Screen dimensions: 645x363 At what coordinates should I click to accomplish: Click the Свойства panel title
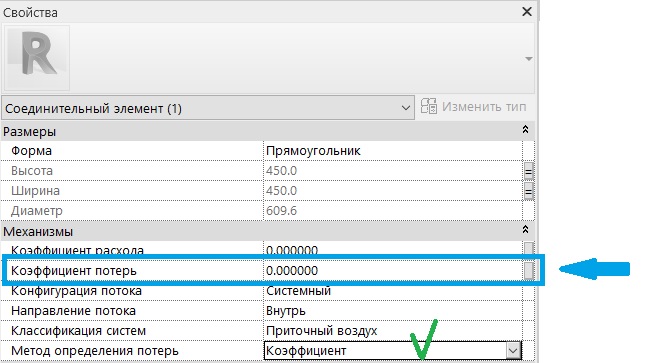[30, 12]
